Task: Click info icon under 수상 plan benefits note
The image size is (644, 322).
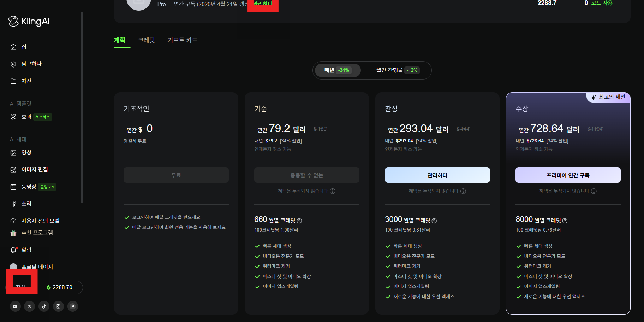Action: tap(594, 191)
